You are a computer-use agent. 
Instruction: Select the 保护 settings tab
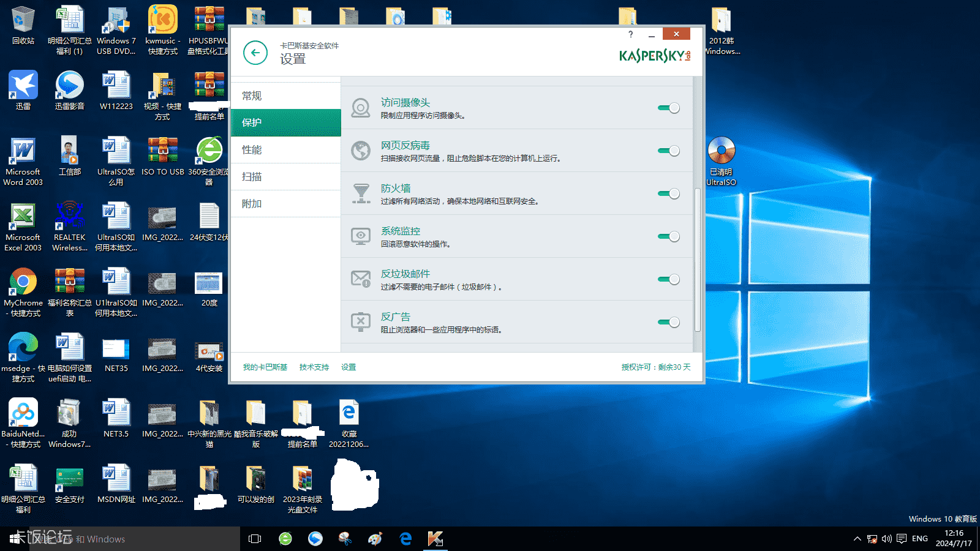pyautogui.click(x=285, y=122)
